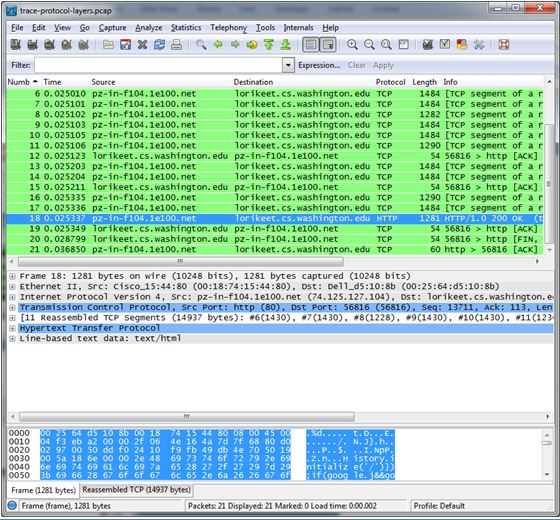
Task: Sort by the Length column header
Action: pos(424,82)
